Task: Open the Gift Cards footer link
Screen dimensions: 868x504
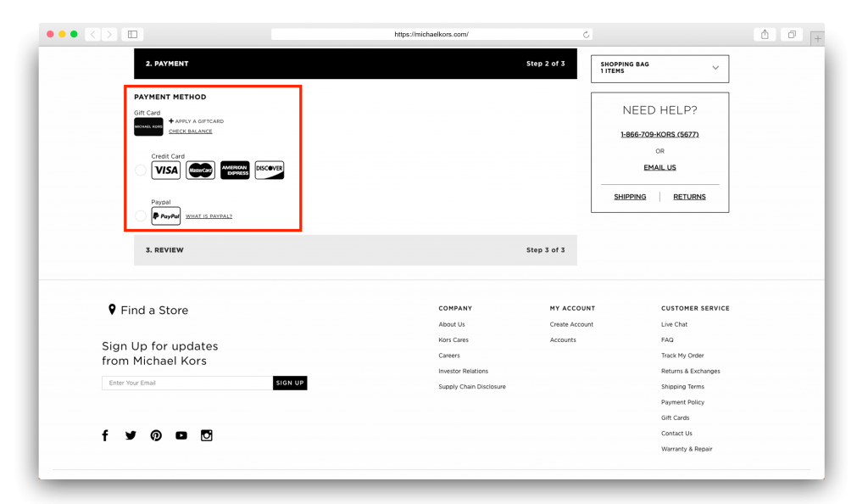Action: (676, 417)
